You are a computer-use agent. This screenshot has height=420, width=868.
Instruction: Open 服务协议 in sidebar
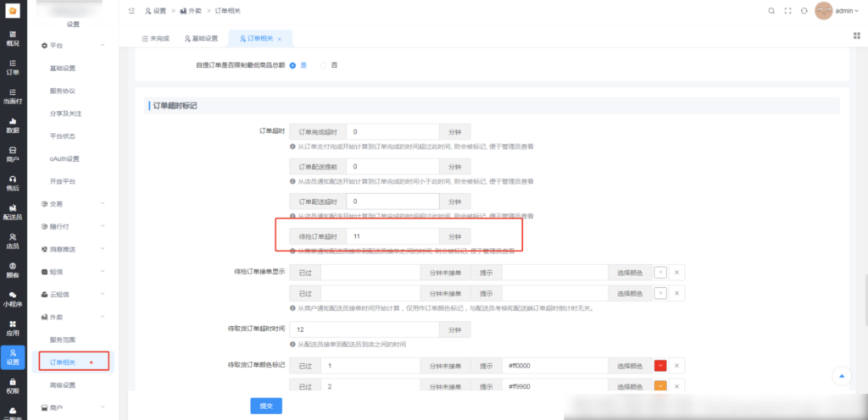pos(63,91)
